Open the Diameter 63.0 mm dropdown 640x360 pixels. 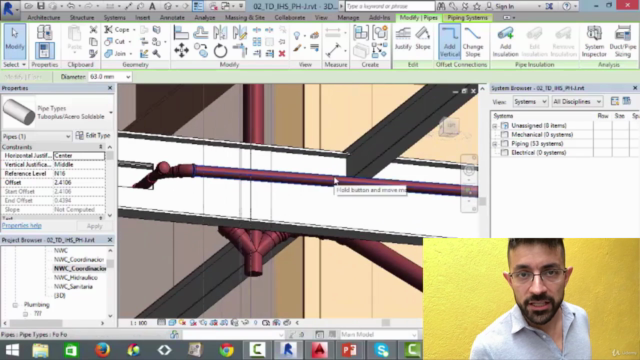[128, 77]
